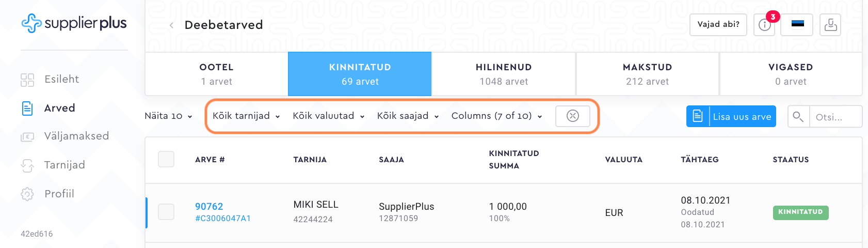The image size is (868, 248).
Task: Click the search magnifier icon
Action: click(x=798, y=117)
